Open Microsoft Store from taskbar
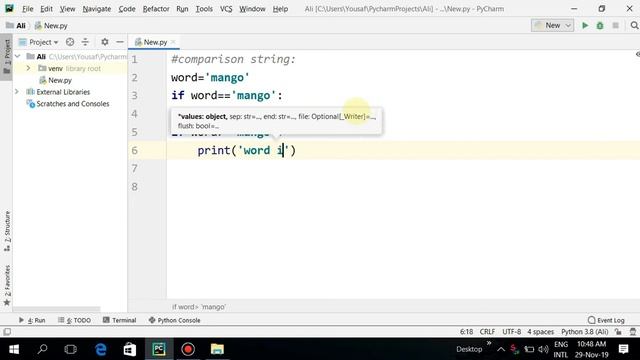The image size is (640, 360). [x=130, y=349]
